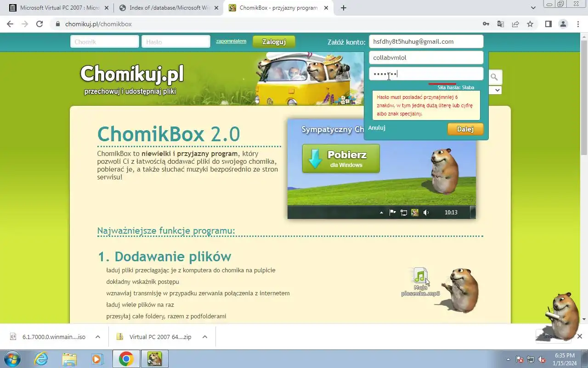Click the collabvmlol username signup field
588x368 pixels.
[x=426, y=57]
